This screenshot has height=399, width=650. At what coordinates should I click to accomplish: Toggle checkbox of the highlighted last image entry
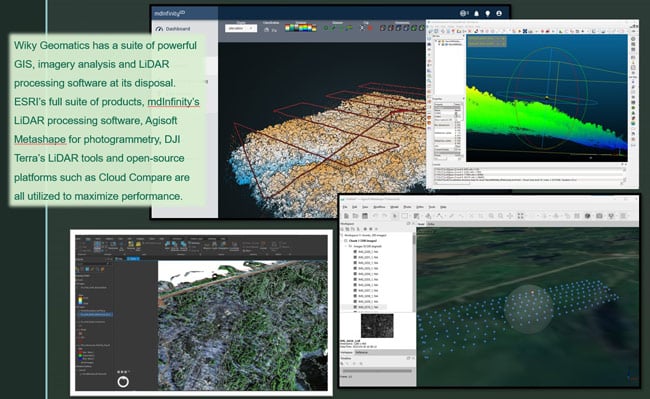pos(355,307)
